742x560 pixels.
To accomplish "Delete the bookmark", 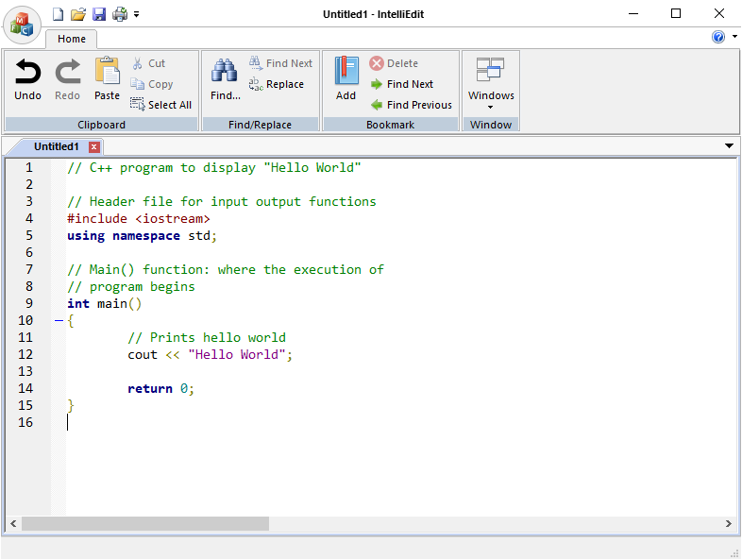I will [394, 63].
